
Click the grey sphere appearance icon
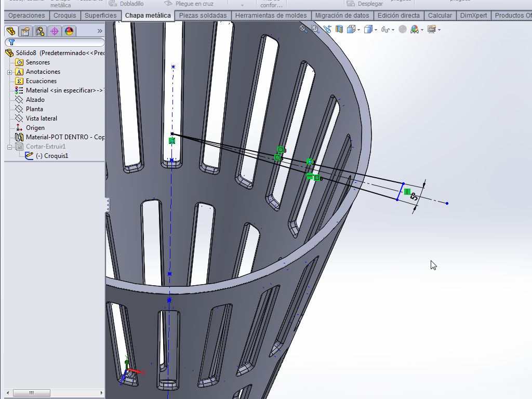pyautogui.click(x=403, y=29)
